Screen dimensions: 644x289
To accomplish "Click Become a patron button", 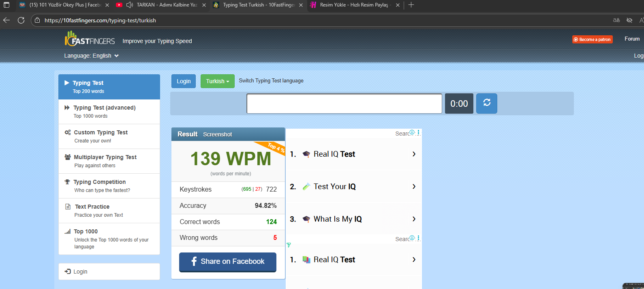I will [592, 39].
